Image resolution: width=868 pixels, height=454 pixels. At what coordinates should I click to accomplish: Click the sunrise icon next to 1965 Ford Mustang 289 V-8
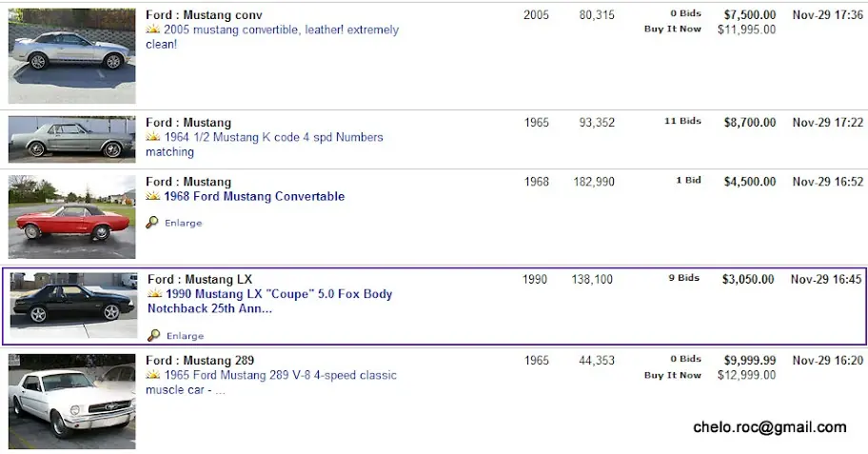click(x=152, y=375)
